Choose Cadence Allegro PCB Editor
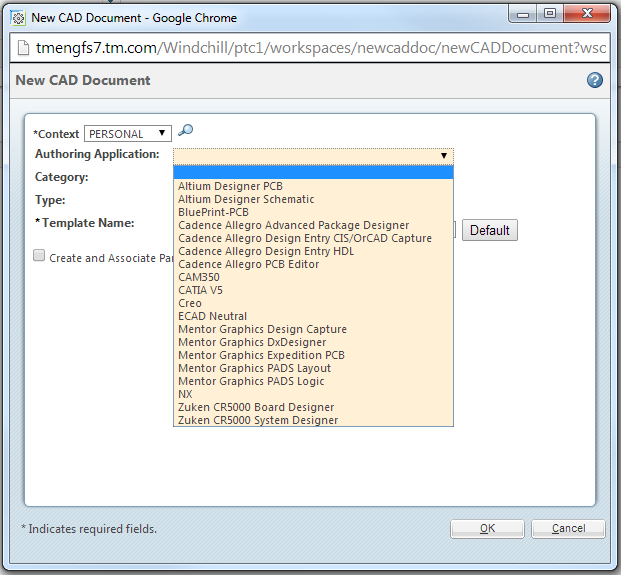 tap(313, 264)
